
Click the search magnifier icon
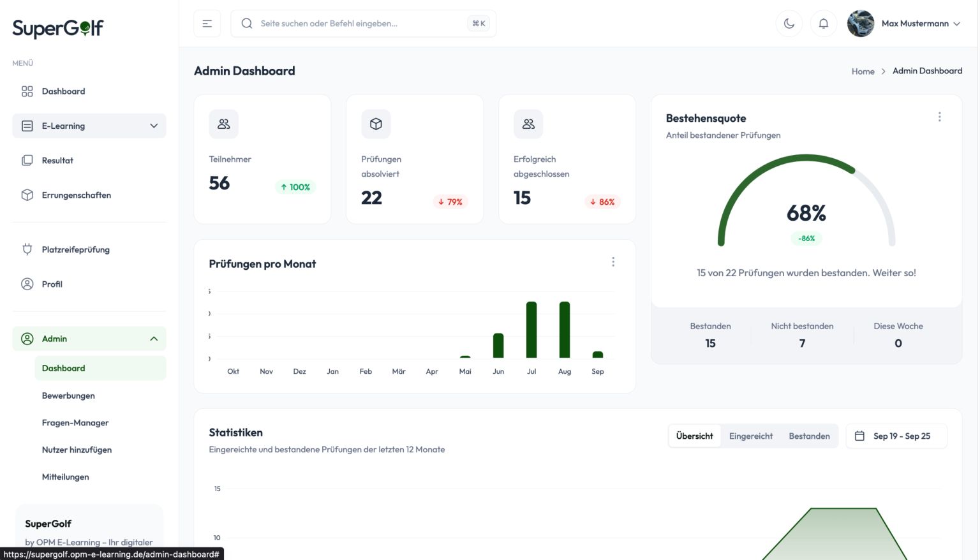pos(247,24)
